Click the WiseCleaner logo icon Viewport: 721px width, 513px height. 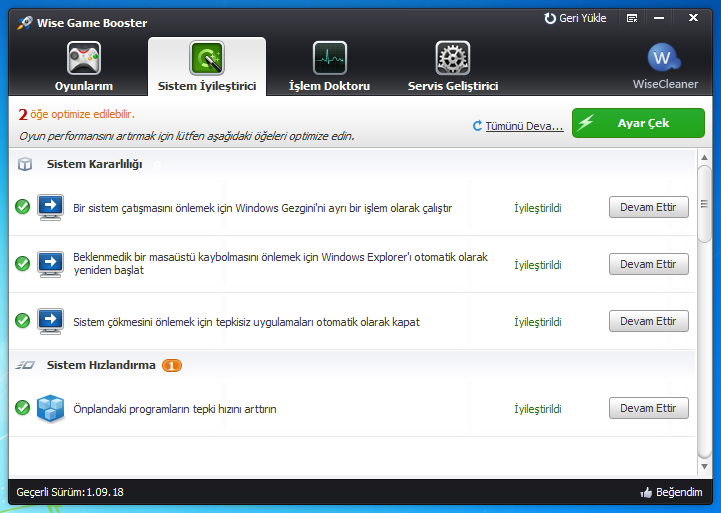click(x=664, y=58)
